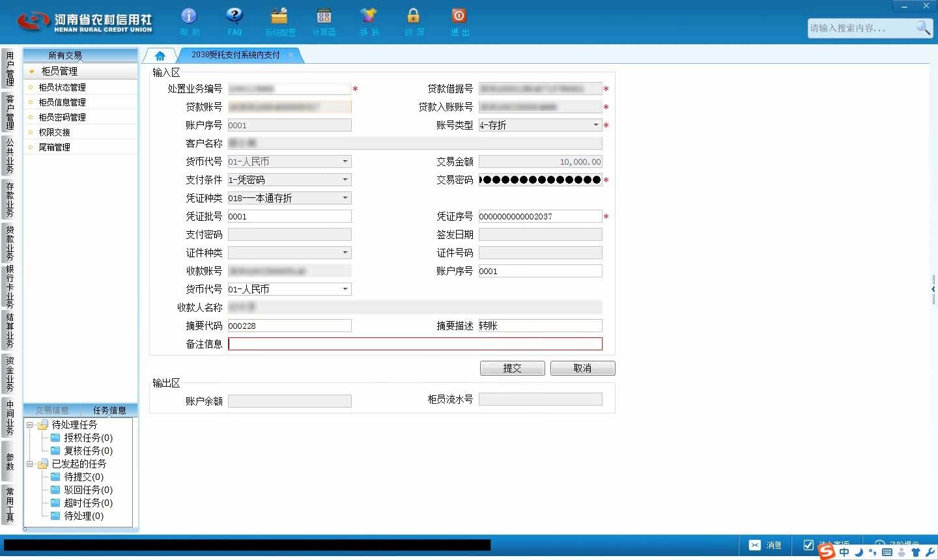Viewport: 938px width, 560px height.
Task: Lock the screen with 锁屏 icon
Action: point(413,16)
